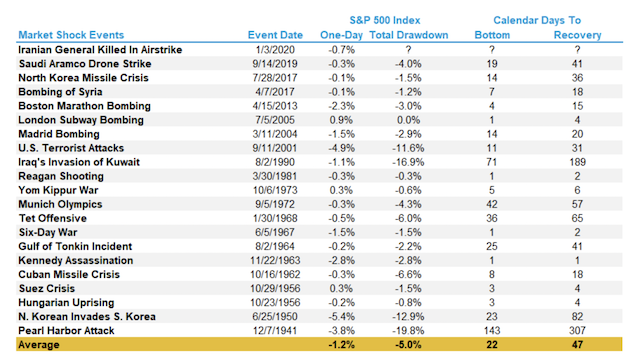Viewport: 640px width, 363px height.
Task: Click the gold Average row label
Action: (x=39, y=345)
